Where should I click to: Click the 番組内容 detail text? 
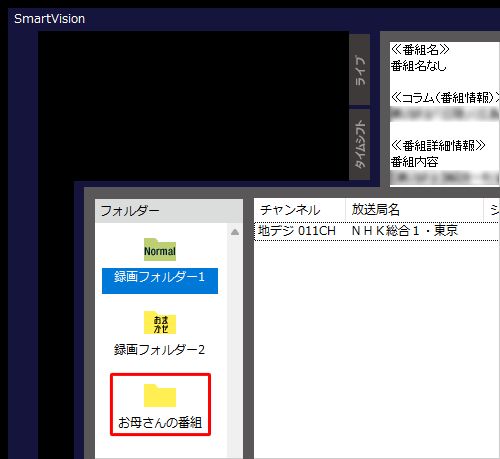tap(414, 162)
